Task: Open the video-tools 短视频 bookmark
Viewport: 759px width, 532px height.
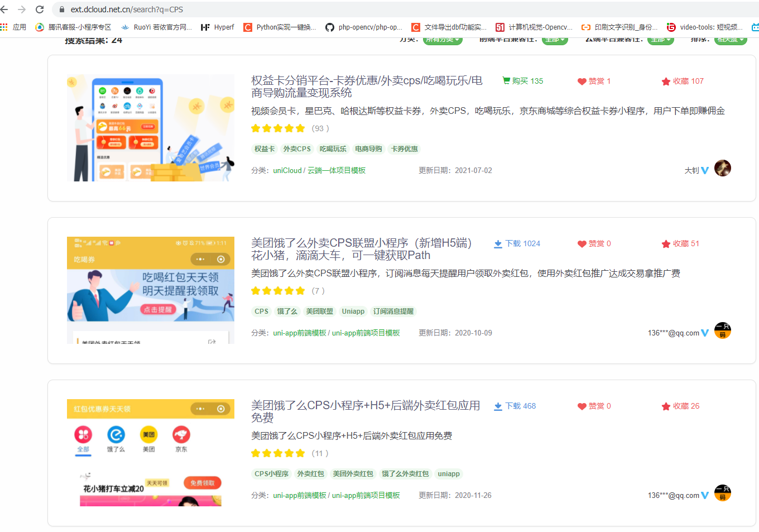Action: [705, 27]
